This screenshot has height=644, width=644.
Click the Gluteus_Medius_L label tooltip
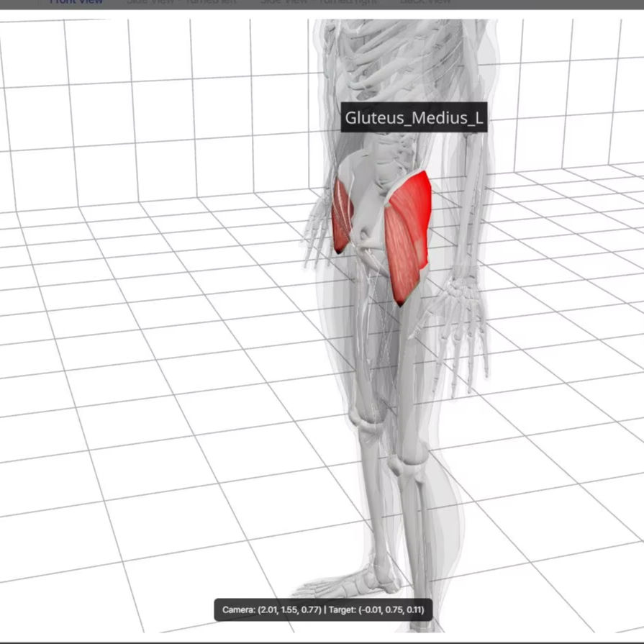[x=414, y=118]
